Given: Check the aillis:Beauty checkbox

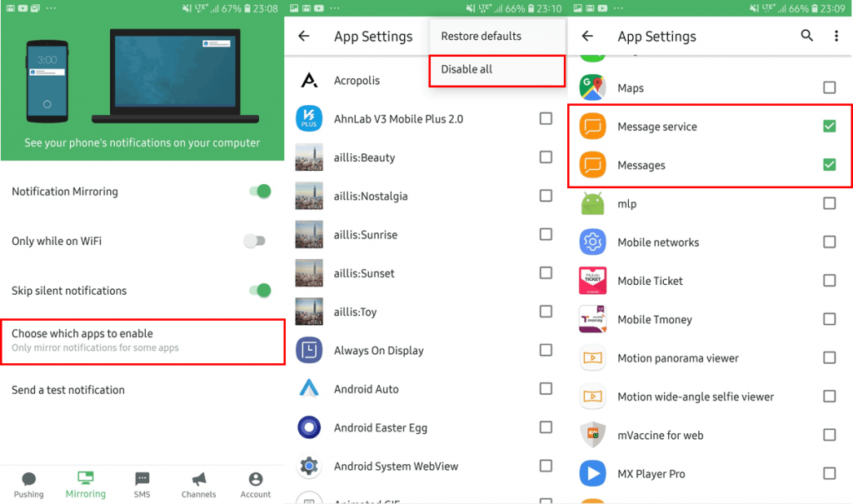Looking at the screenshot, I should [x=546, y=157].
